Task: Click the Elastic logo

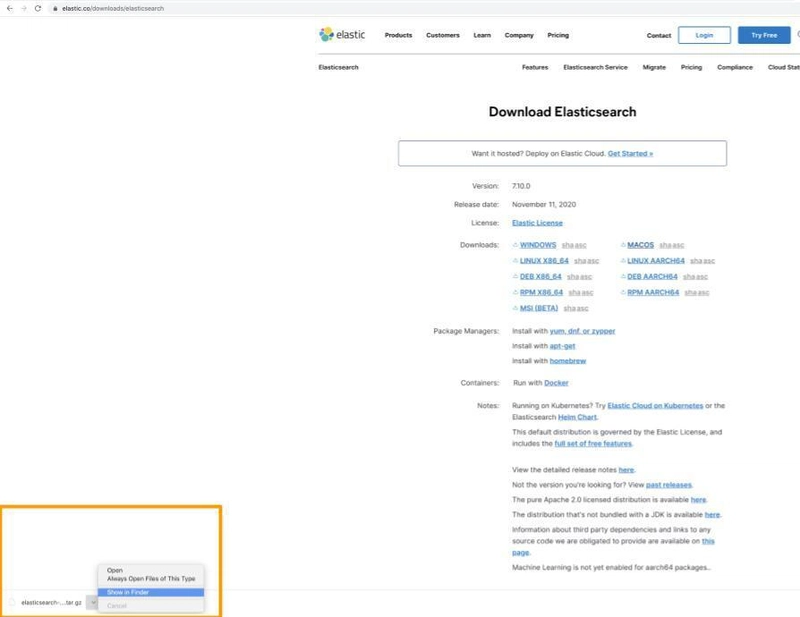Action: tap(342, 35)
